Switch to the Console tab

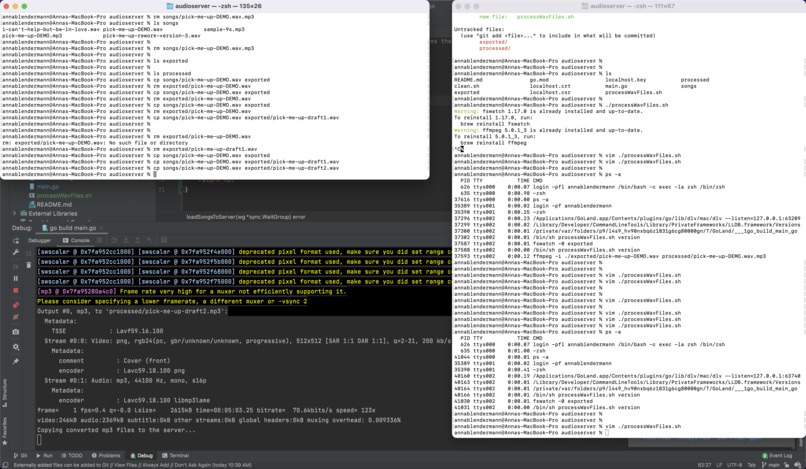click(x=76, y=240)
